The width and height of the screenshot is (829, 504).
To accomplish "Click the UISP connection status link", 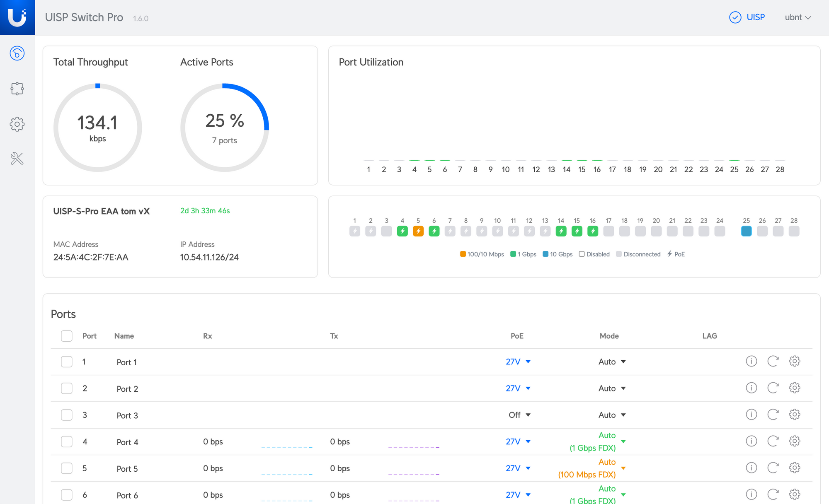I will tap(747, 17).
